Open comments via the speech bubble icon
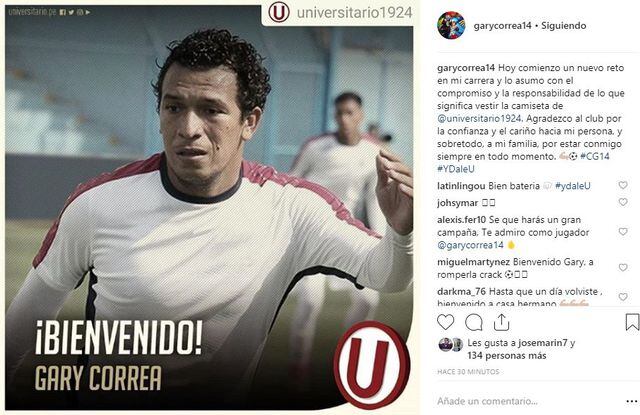 coord(474,322)
